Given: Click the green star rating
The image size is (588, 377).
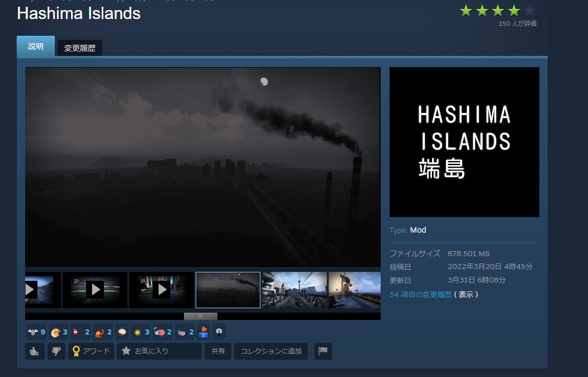Looking at the screenshot, I should [x=497, y=11].
